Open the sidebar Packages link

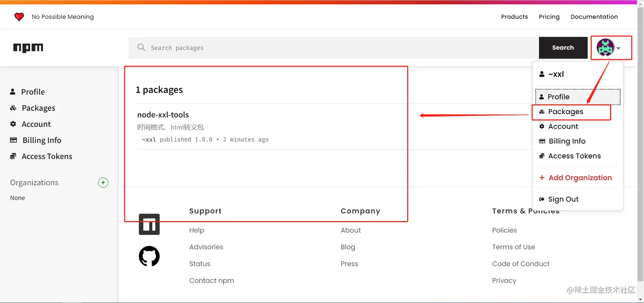pos(38,108)
